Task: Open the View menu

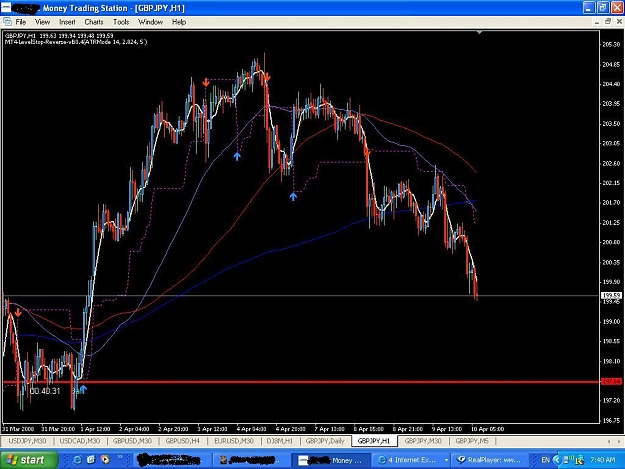Action: 42,22
